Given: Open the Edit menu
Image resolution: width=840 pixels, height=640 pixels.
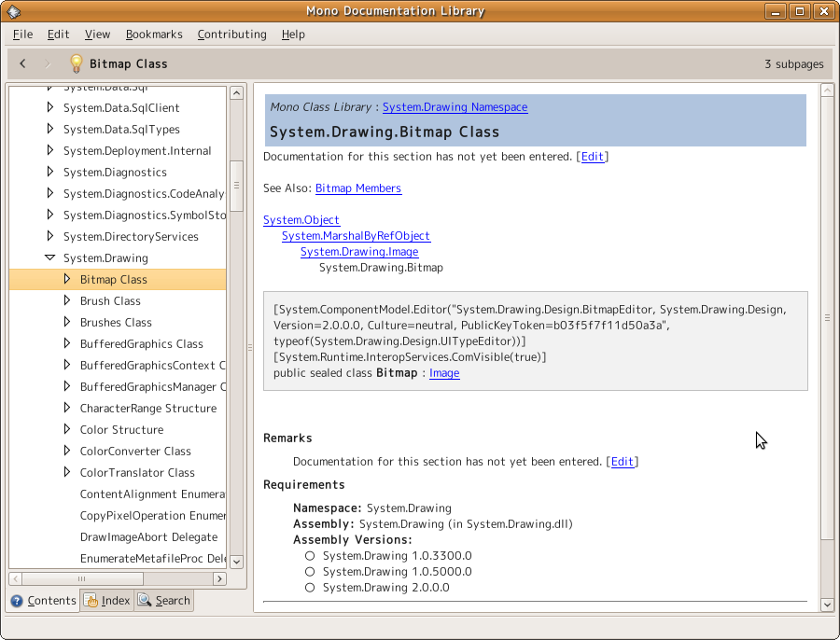Looking at the screenshot, I should coord(58,35).
